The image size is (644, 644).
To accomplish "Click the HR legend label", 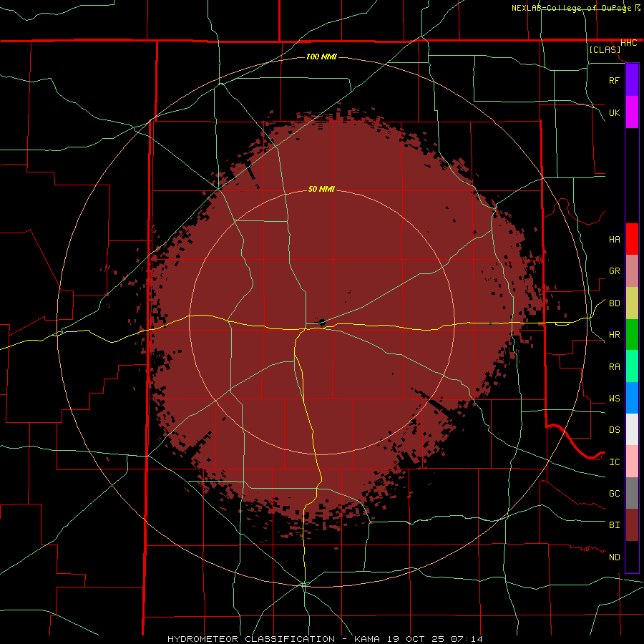I will coord(614,335).
